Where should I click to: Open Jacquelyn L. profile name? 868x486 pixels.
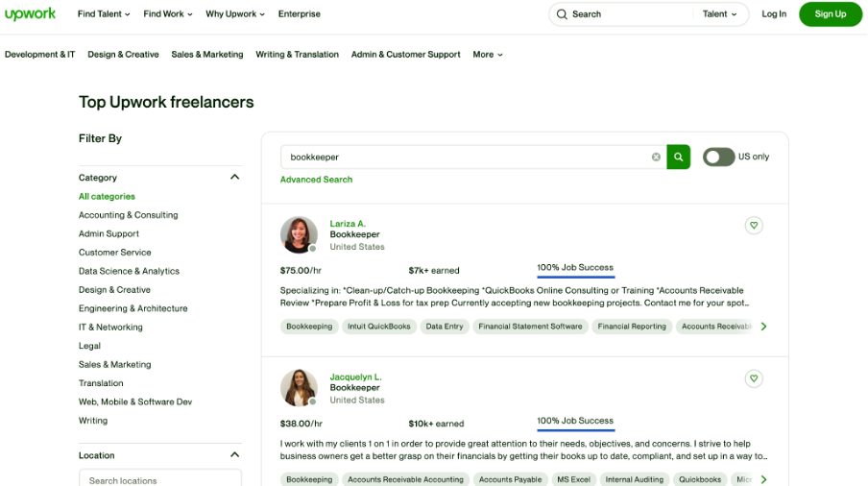356,377
